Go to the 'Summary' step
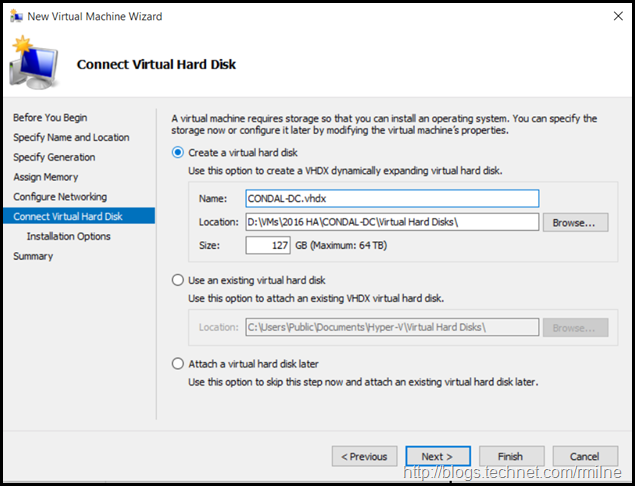This screenshot has height=486, width=635. point(33,256)
